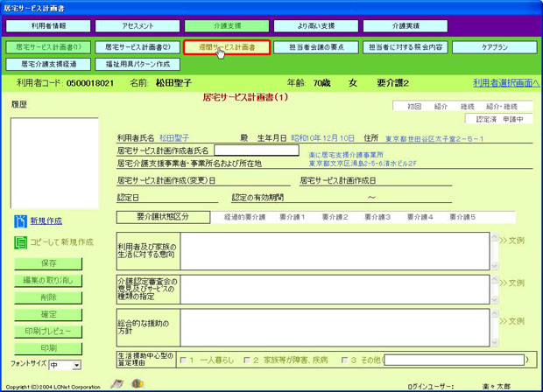Click the 印刷プレビュー button

48,332
